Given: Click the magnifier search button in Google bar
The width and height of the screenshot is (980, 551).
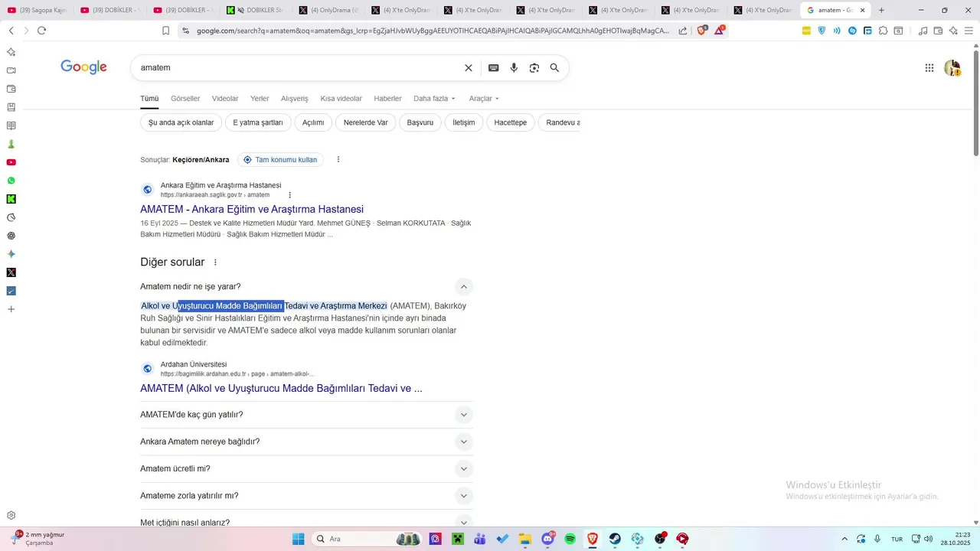Looking at the screenshot, I should pos(554,68).
